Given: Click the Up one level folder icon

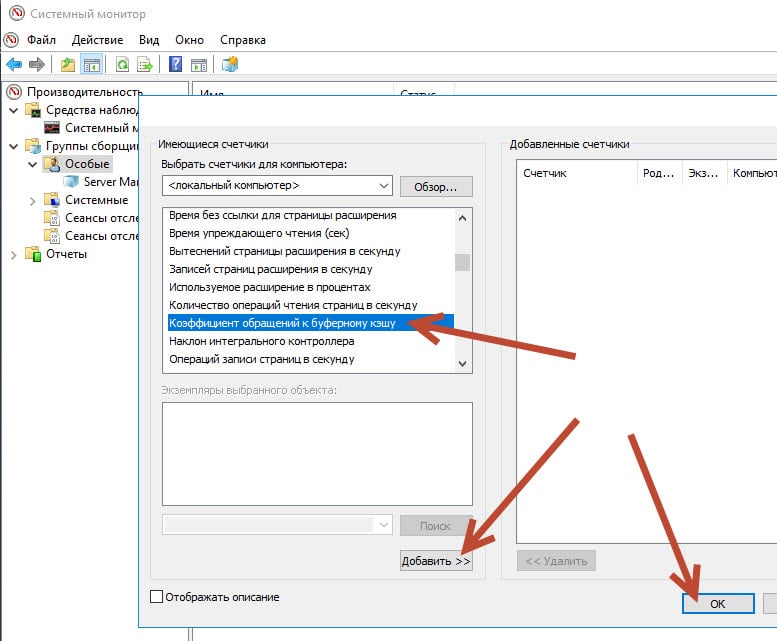Looking at the screenshot, I should pos(68,65).
